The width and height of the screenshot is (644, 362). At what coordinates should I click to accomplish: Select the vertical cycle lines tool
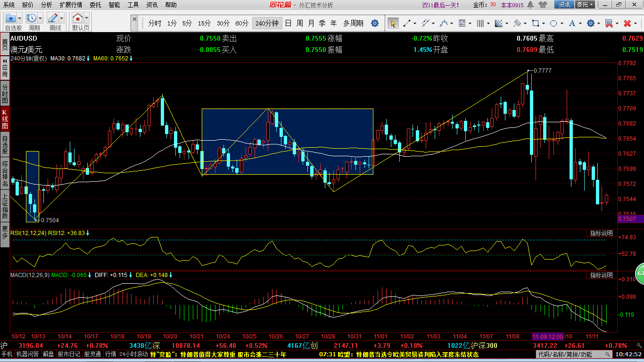pos(480,23)
